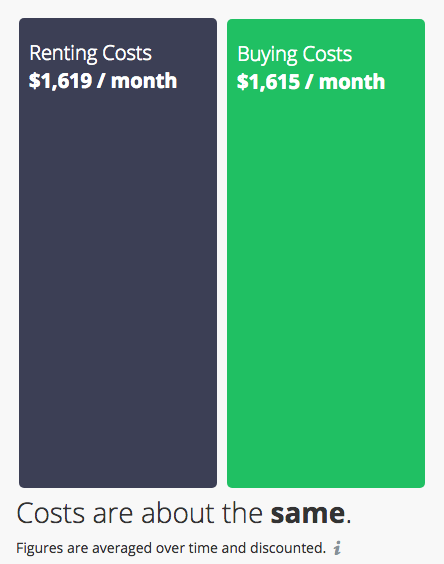Click the word month in the buying card
The height and width of the screenshot is (564, 444).
click(x=352, y=82)
